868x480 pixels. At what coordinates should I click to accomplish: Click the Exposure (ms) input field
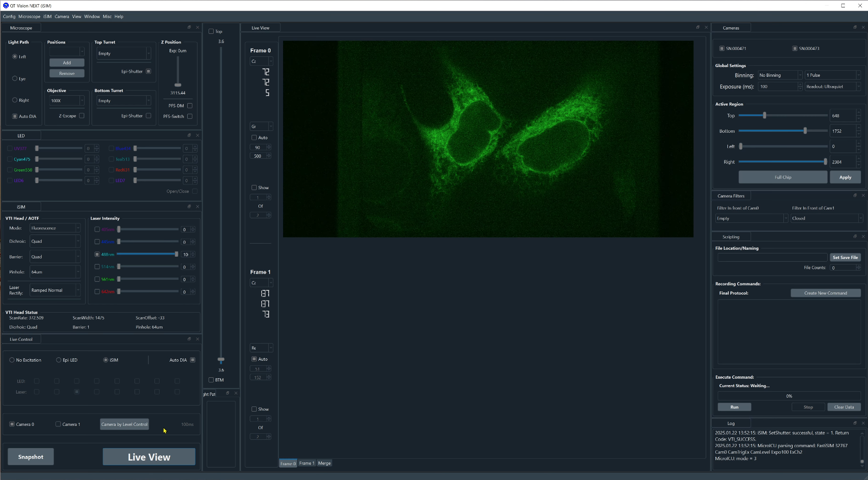coord(778,86)
